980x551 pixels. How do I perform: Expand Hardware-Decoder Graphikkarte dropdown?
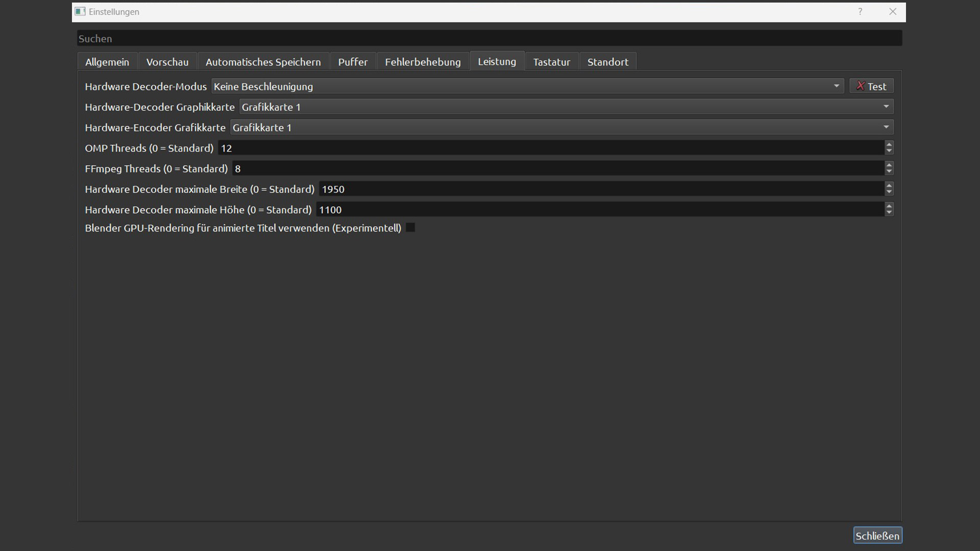[566, 107]
